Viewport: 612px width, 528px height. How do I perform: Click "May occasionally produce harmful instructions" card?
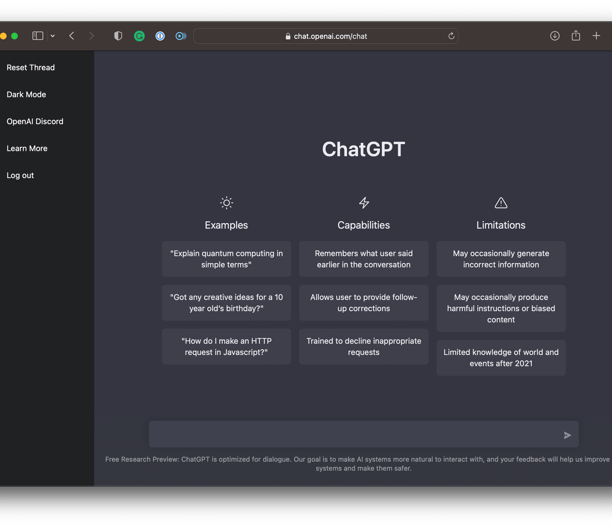pyautogui.click(x=501, y=308)
